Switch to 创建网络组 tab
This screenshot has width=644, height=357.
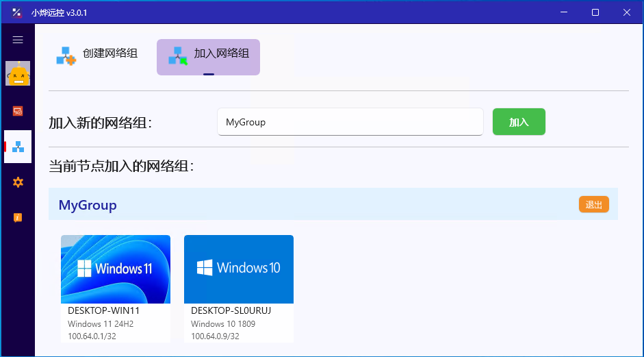[97, 56]
